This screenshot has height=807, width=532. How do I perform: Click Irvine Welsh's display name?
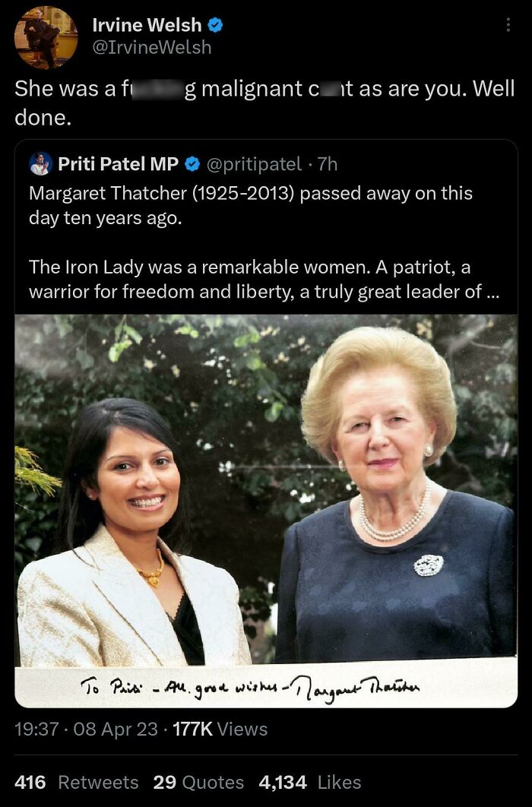[x=147, y=24]
